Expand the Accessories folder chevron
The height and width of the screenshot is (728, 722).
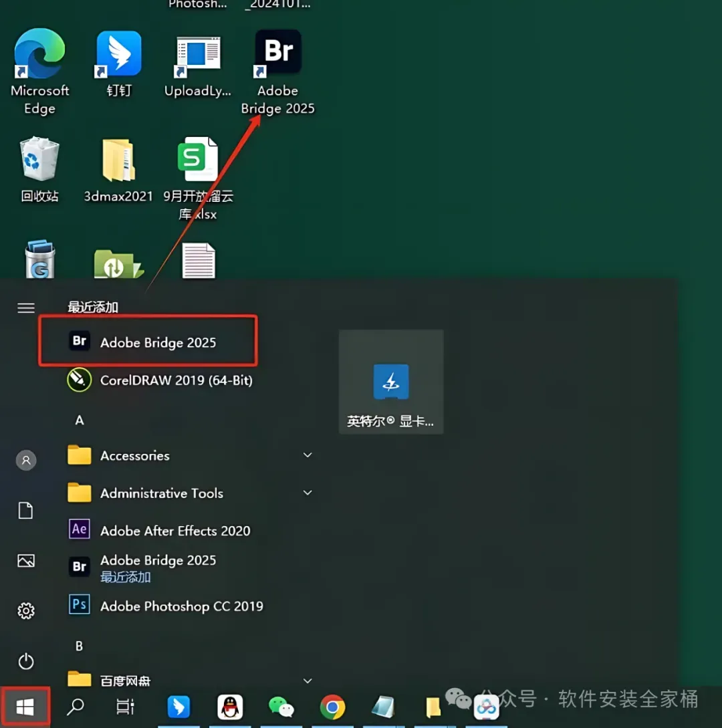pyautogui.click(x=308, y=455)
